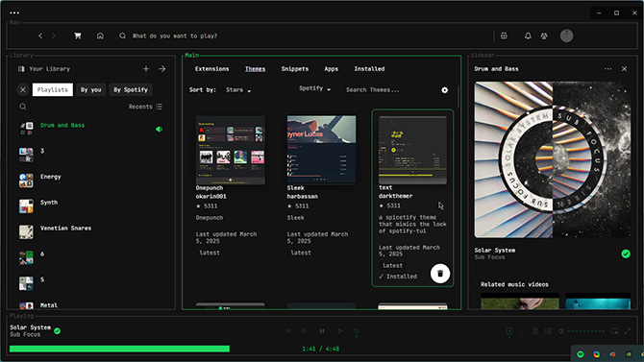Open the Energy playlist
Image resolution: width=644 pixels, height=362 pixels.
(90, 181)
